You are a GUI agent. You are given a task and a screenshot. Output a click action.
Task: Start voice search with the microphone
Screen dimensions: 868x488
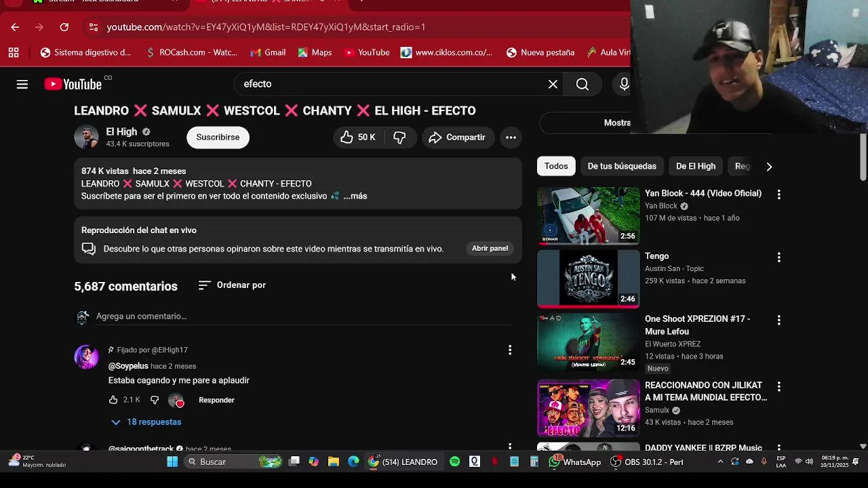pos(624,84)
